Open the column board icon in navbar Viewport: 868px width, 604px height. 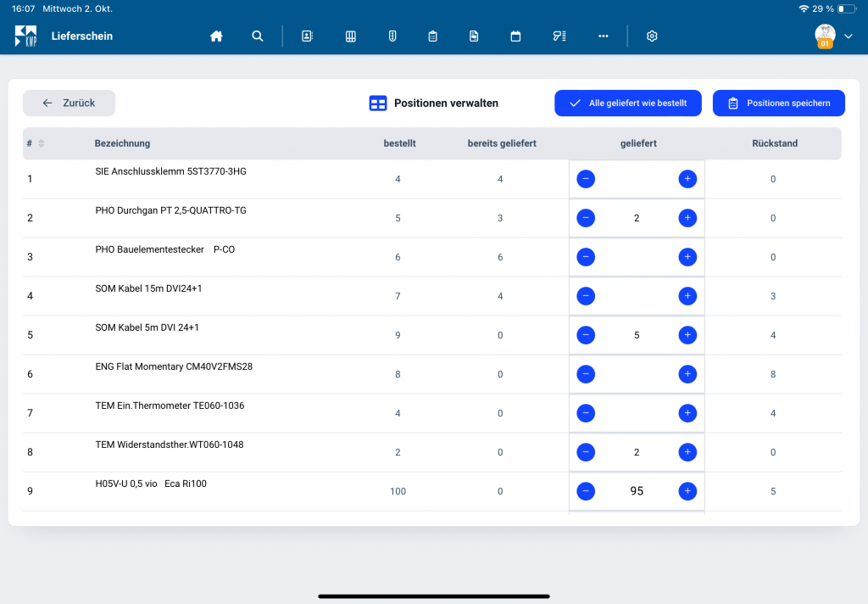pyautogui.click(x=350, y=36)
